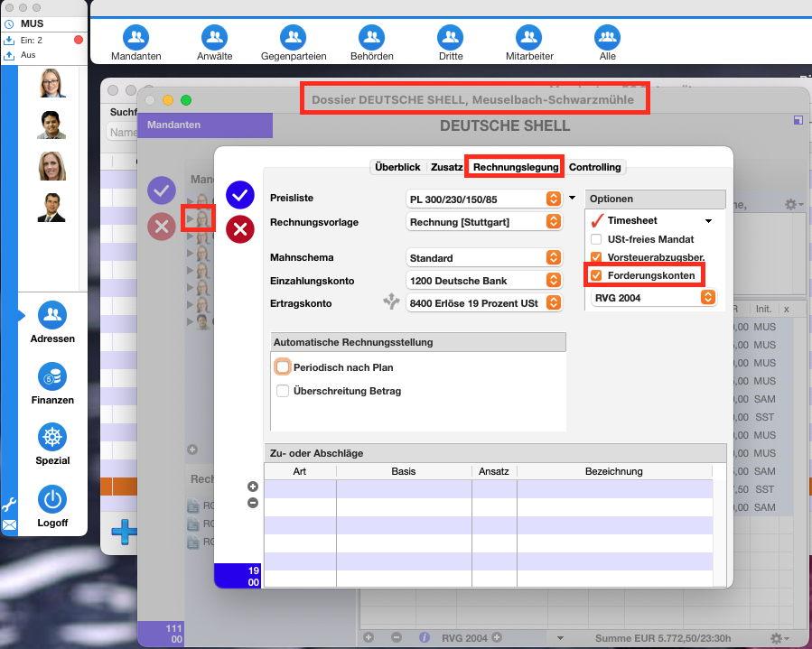The image size is (812, 649).
Task: Switch to the Controlling tab
Action: 595,167
